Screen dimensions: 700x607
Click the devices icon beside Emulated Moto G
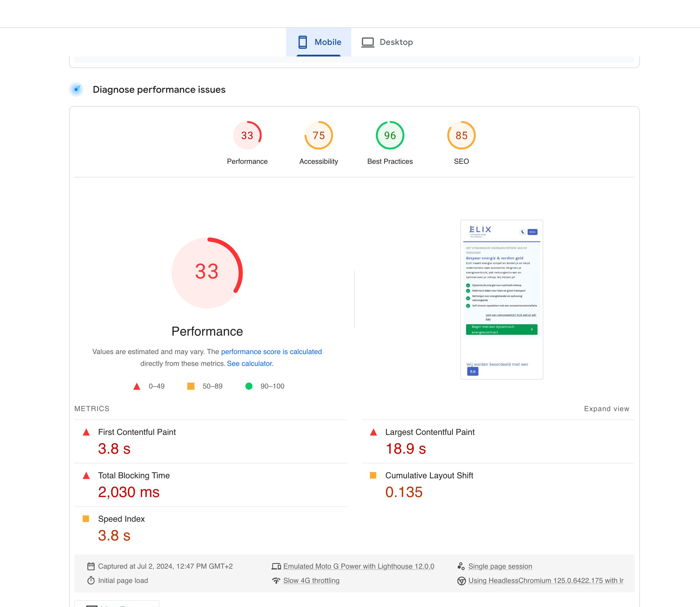[x=276, y=566]
